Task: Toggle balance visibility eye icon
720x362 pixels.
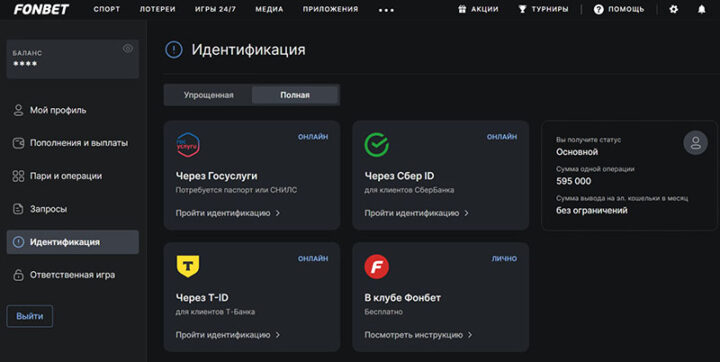Action: [x=128, y=49]
